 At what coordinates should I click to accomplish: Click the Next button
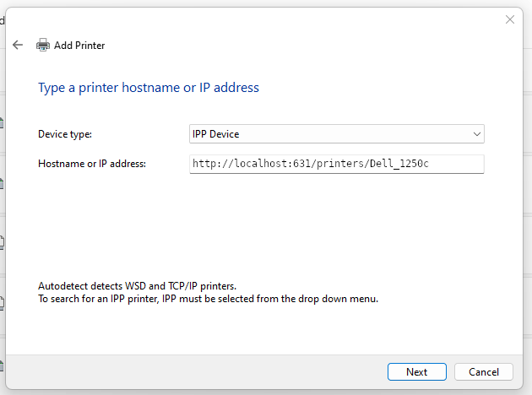click(x=417, y=372)
